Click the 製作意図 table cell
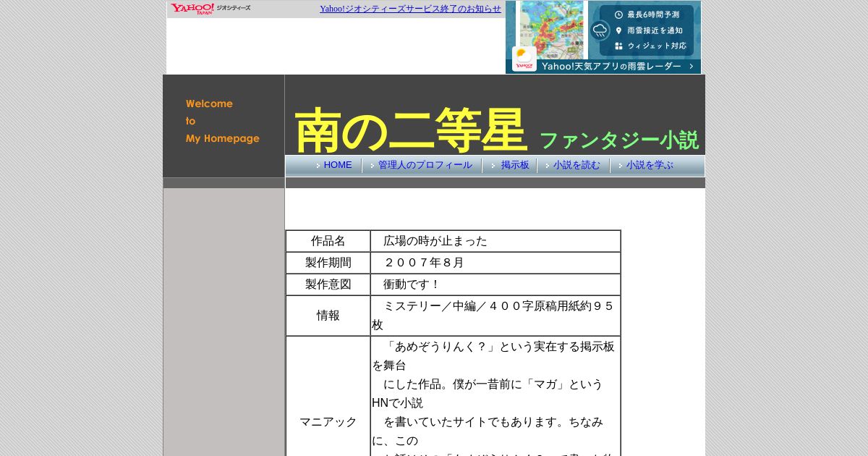Viewport: 868px width, 456px height. (328, 284)
